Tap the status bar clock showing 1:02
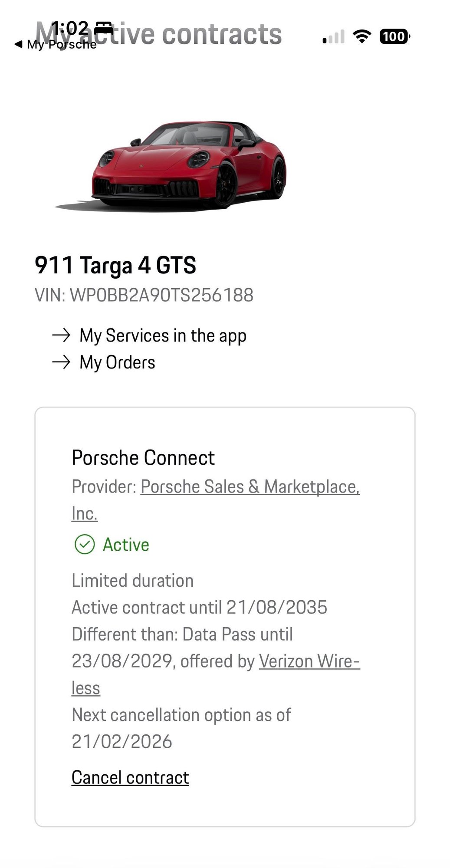The width and height of the screenshot is (450, 868). click(x=70, y=28)
